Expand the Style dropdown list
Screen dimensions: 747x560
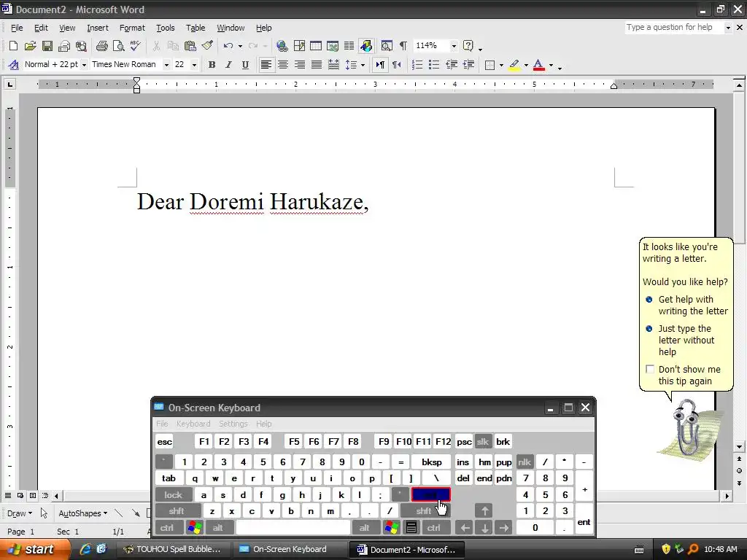pos(84,65)
